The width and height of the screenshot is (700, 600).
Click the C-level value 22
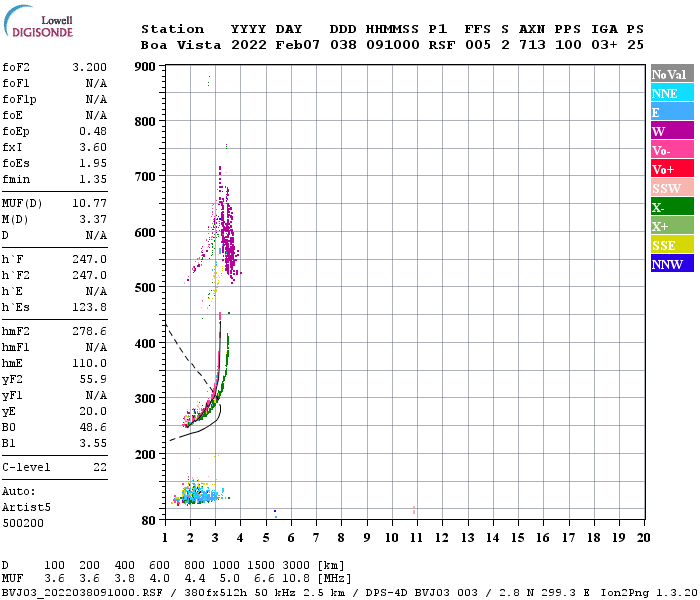pyautogui.click(x=100, y=467)
